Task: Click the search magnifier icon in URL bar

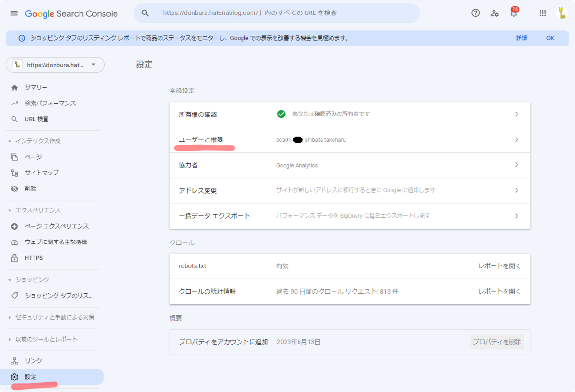Action: click(145, 13)
